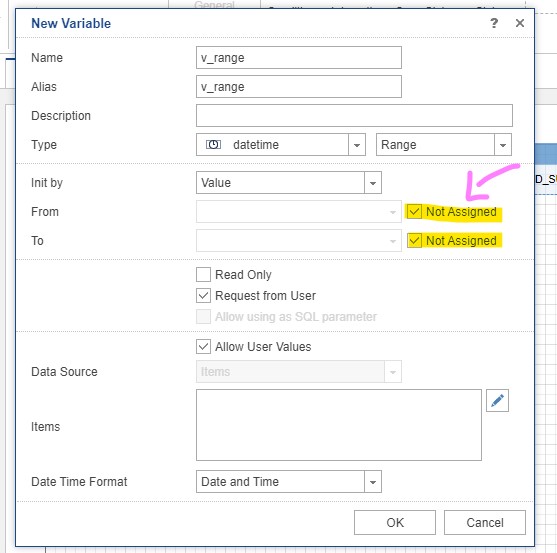Viewport: 557px width, 553px height.
Task: Open the From date dropdown
Action: coord(393,212)
